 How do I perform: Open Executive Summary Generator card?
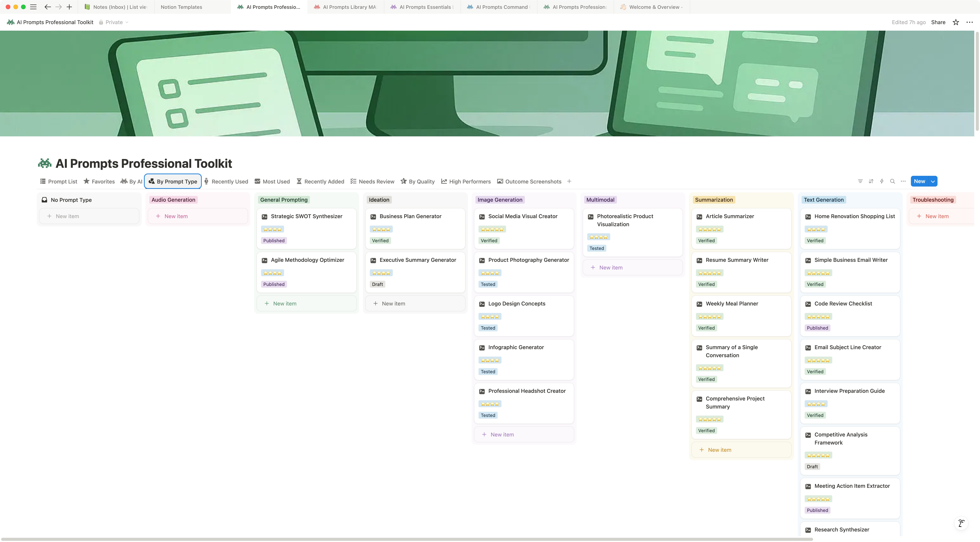[x=415, y=272]
